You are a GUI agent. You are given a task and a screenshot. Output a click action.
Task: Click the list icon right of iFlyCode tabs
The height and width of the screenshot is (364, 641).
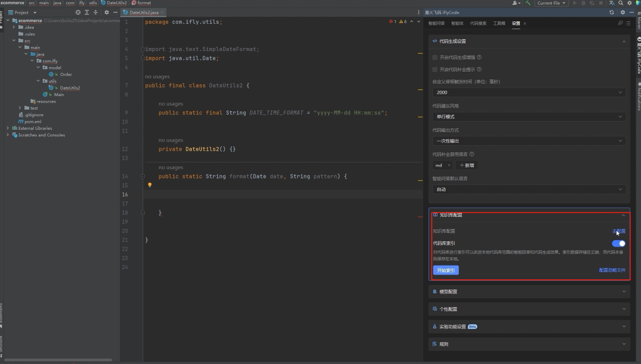629,23
